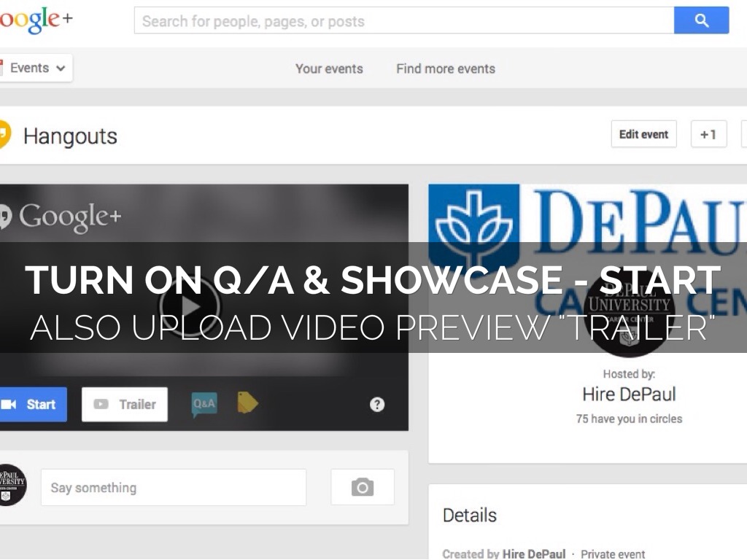Click the blue search magnifier button
The image size is (747, 560).
(x=701, y=21)
